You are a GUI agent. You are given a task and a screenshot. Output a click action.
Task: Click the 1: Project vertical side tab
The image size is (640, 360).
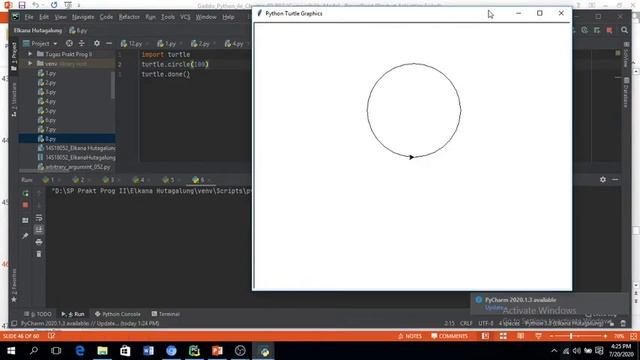pyautogui.click(x=14, y=56)
